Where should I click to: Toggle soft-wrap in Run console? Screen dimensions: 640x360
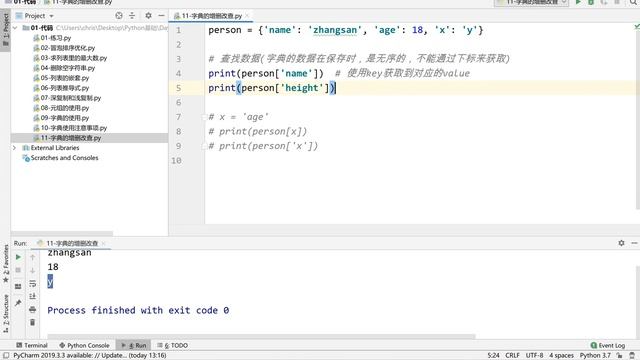click(33, 283)
